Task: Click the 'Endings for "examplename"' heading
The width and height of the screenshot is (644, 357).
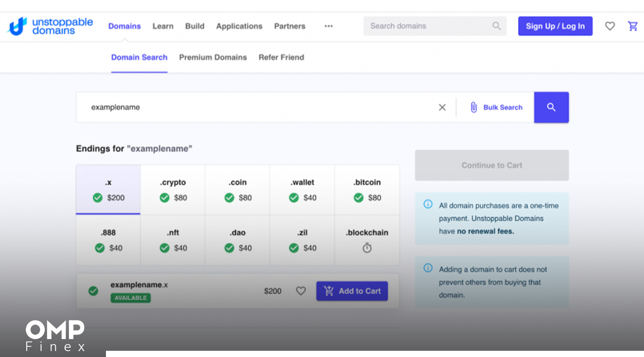Action: (x=134, y=149)
